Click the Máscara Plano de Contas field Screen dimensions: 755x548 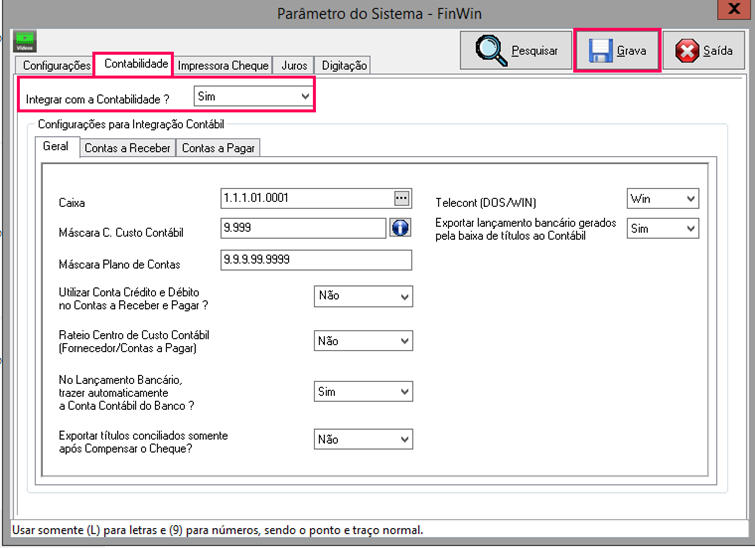[316, 261]
